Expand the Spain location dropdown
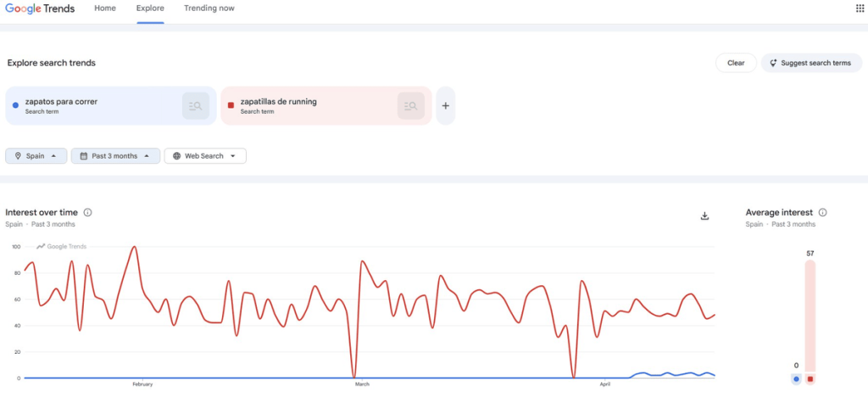 click(36, 156)
